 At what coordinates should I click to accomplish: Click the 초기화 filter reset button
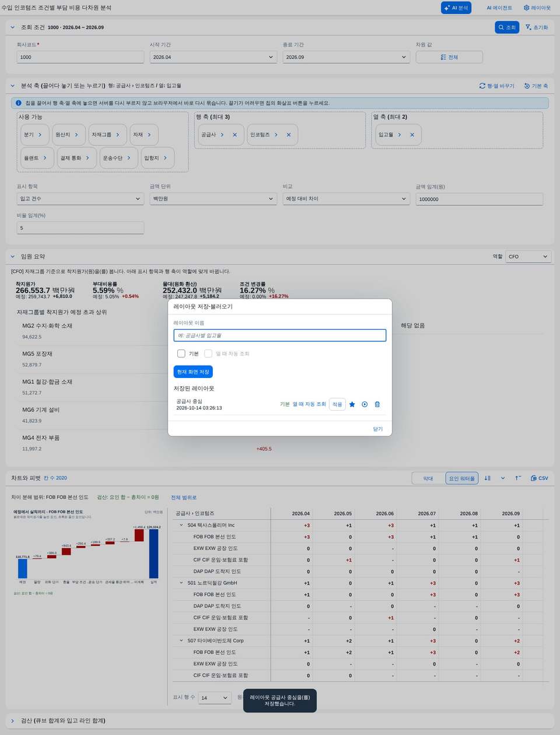(537, 27)
